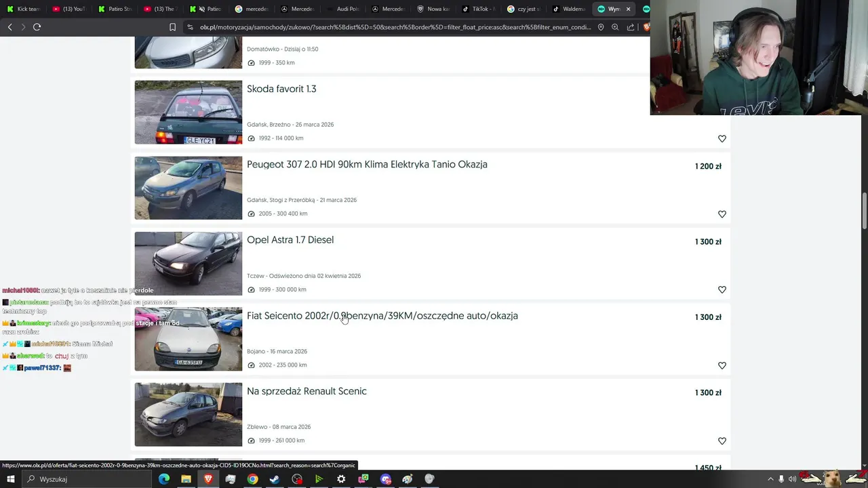Click the silver Peugeot 307 photo
This screenshot has height=488, width=868.
pyautogui.click(x=188, y=188)
